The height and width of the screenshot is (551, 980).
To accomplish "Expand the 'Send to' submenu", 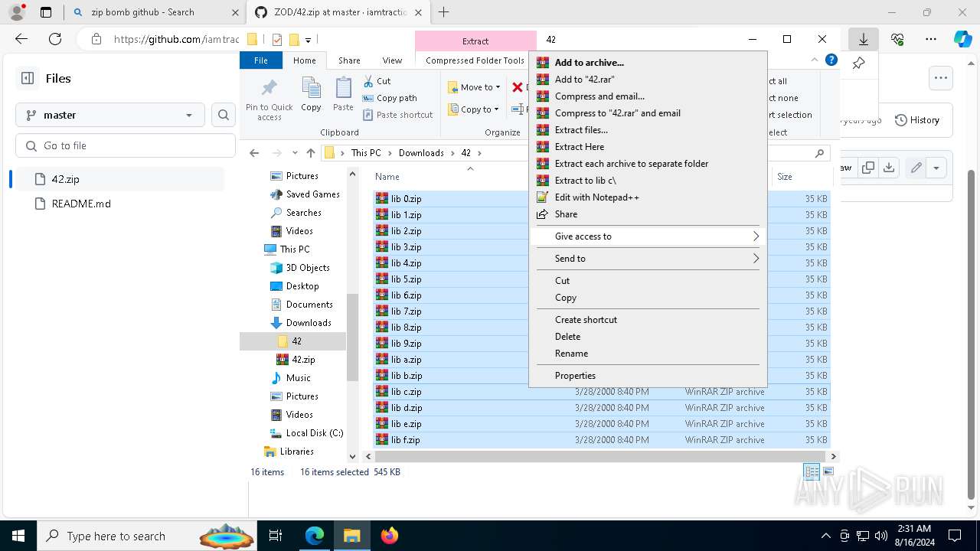I will [x=648, y=259].
